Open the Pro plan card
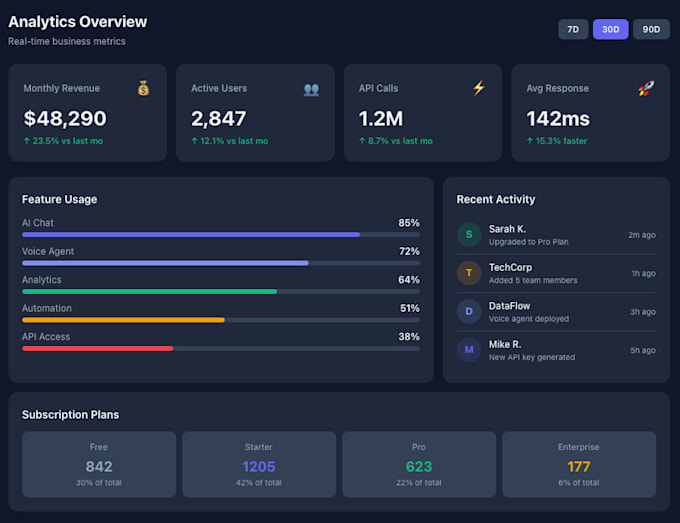 [x=419, y=464]
